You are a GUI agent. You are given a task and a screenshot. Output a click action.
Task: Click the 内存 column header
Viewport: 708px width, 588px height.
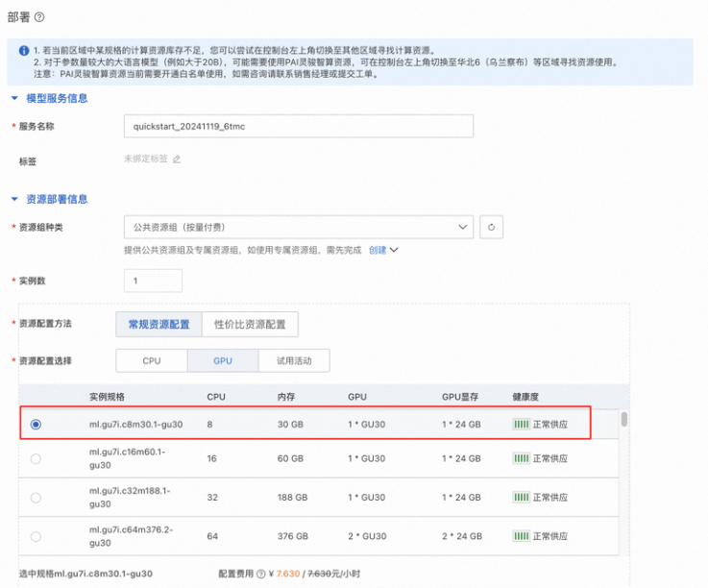tap(286, 397)
